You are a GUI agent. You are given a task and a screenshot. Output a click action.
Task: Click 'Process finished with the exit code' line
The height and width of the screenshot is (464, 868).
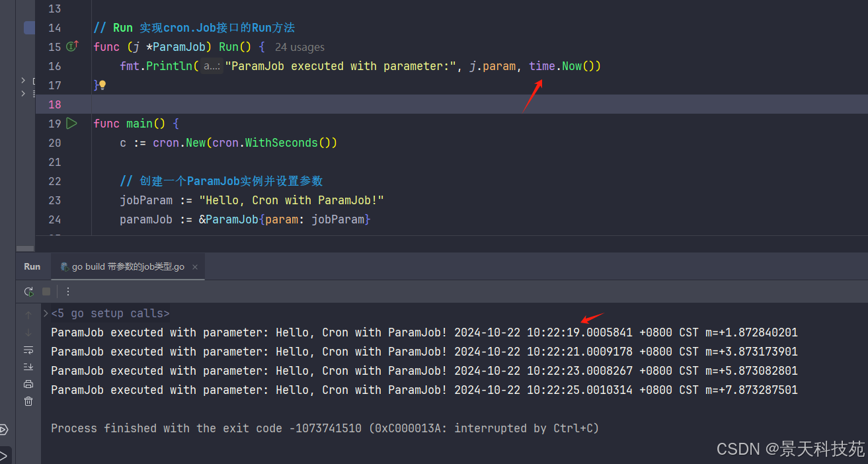click(x=325, y=428)
